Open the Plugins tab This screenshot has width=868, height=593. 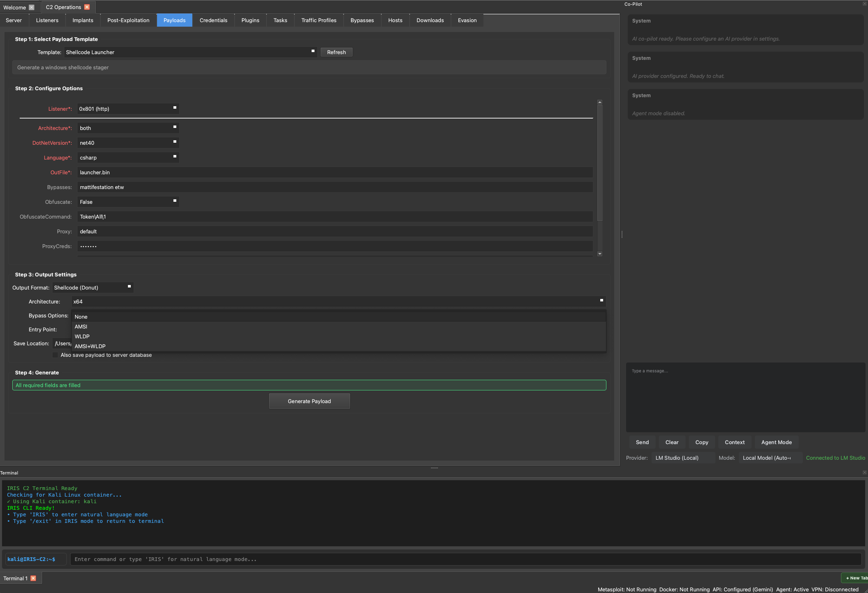(x=251, y=20)
